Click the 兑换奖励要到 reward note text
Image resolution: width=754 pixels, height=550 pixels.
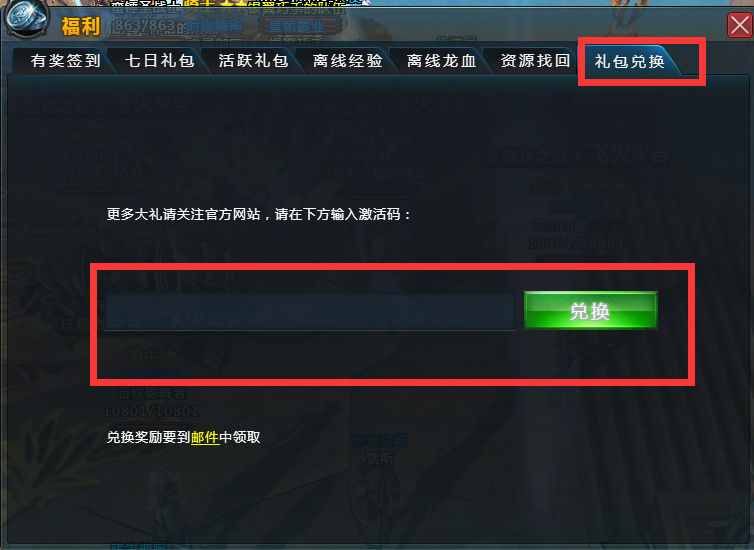149,437
